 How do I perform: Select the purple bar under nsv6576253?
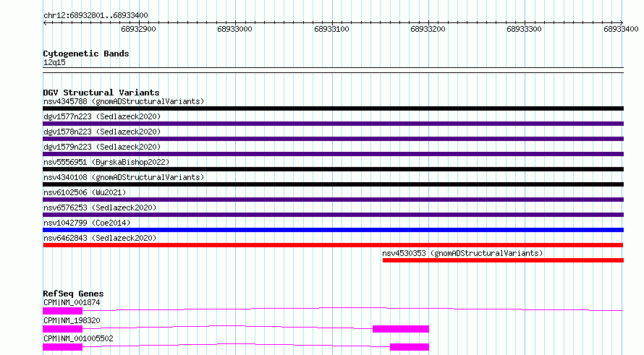(333, 215)
